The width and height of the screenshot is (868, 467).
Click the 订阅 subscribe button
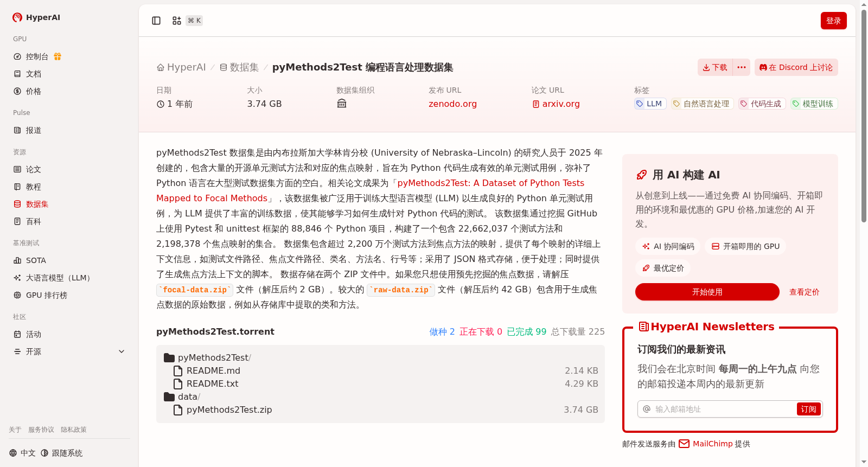tap(808, 409)
